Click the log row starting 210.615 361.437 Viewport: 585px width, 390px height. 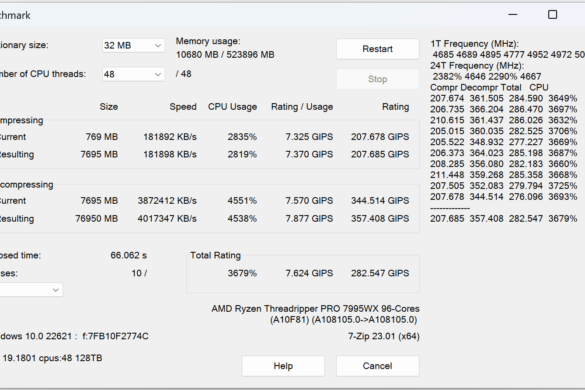point(504,120)
